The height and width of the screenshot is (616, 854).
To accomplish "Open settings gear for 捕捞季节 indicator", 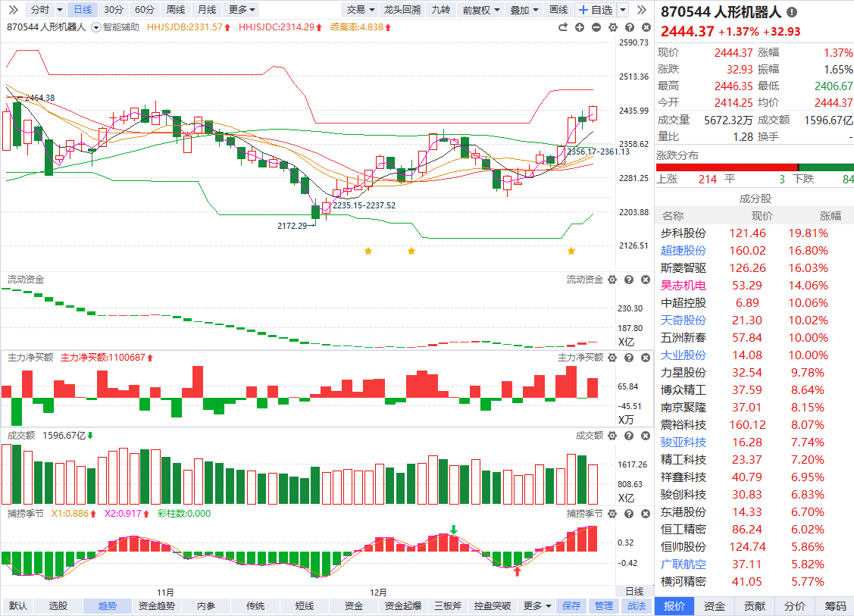I will click(x=612, y=514).
